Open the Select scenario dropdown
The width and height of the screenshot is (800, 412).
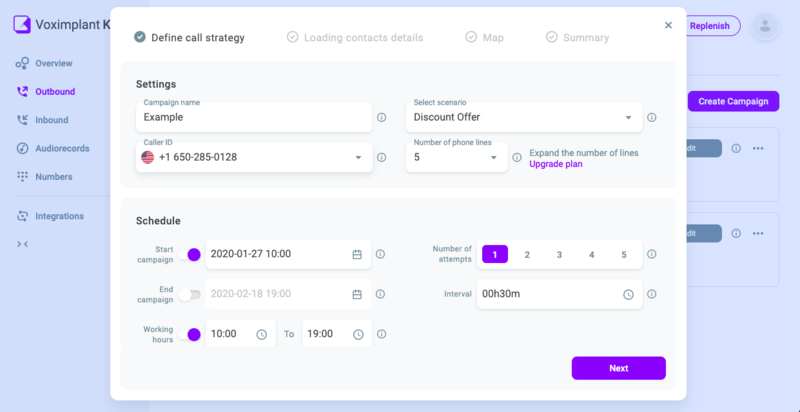click(524, 117)
